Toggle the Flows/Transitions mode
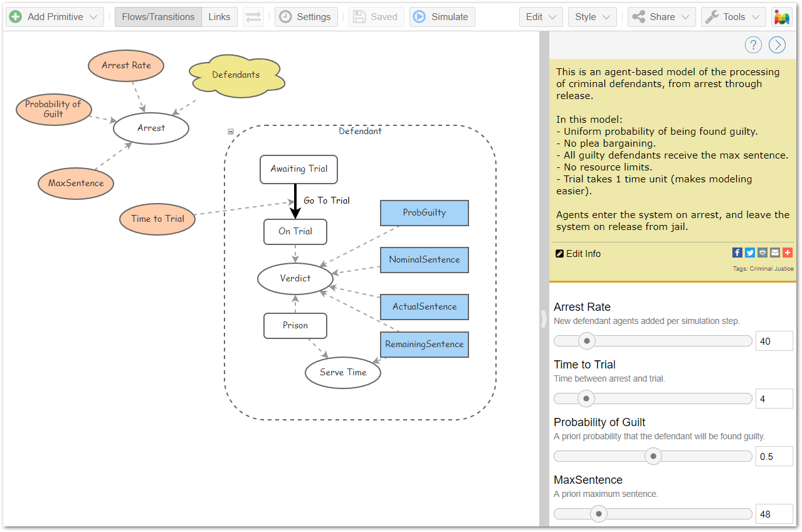This screenshot has width=802, height=532. [x=158, y=17]
